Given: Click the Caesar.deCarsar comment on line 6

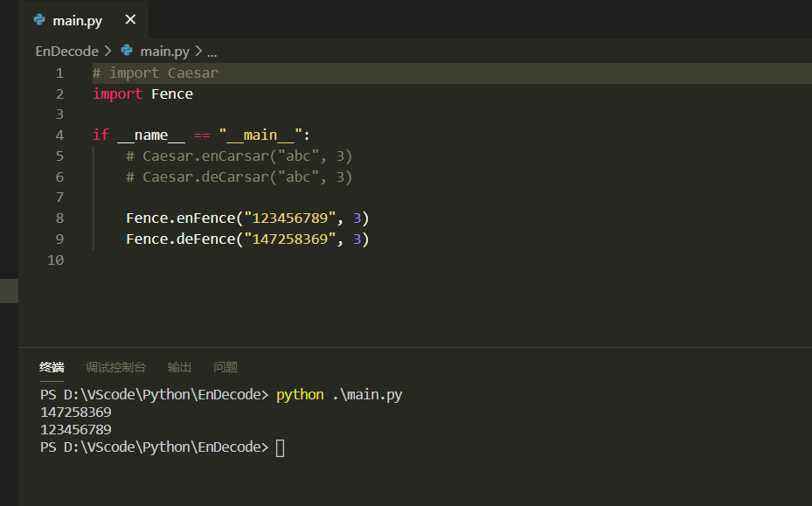Looking at the screenshot, I should pos(239,177).
